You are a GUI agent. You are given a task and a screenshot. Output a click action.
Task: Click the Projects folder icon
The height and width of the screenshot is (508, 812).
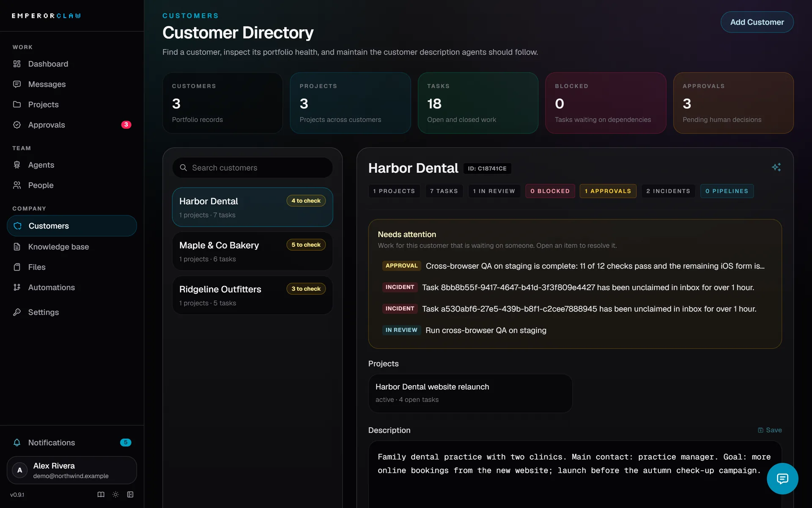click(17, 105)
